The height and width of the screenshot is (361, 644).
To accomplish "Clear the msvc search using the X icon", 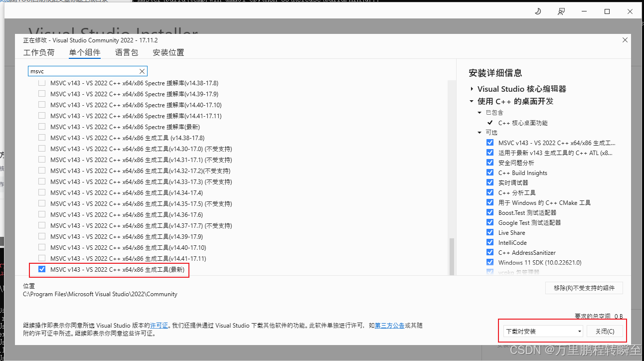I will pos(142,71).
